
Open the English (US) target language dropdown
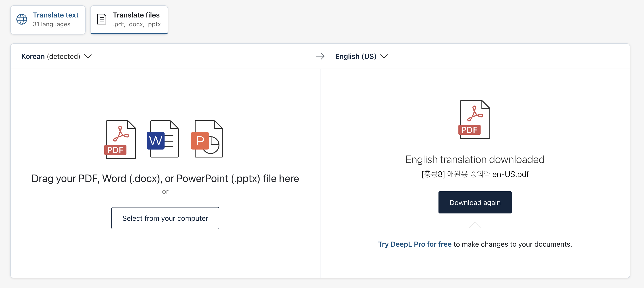click(361, 56)
